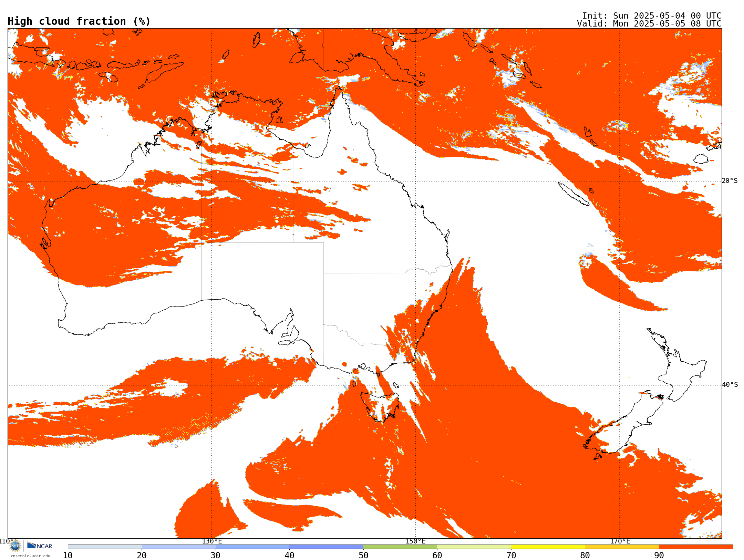Click the colorbar label 40

289,555
